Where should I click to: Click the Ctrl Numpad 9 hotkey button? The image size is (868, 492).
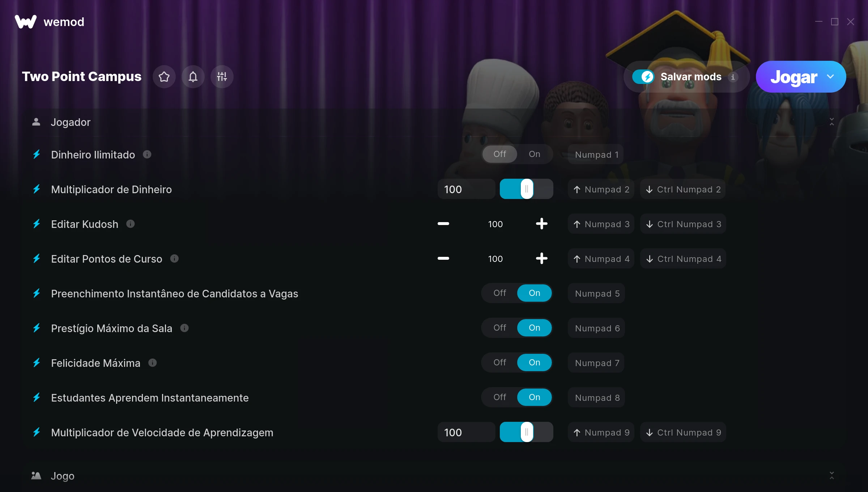(683, 432)
